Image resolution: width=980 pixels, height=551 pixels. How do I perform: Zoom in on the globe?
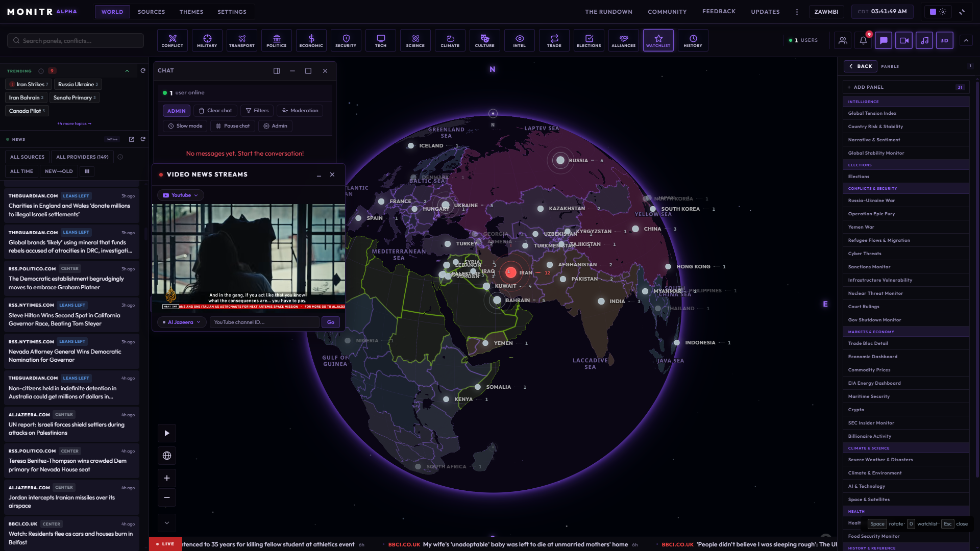(167, 478)
